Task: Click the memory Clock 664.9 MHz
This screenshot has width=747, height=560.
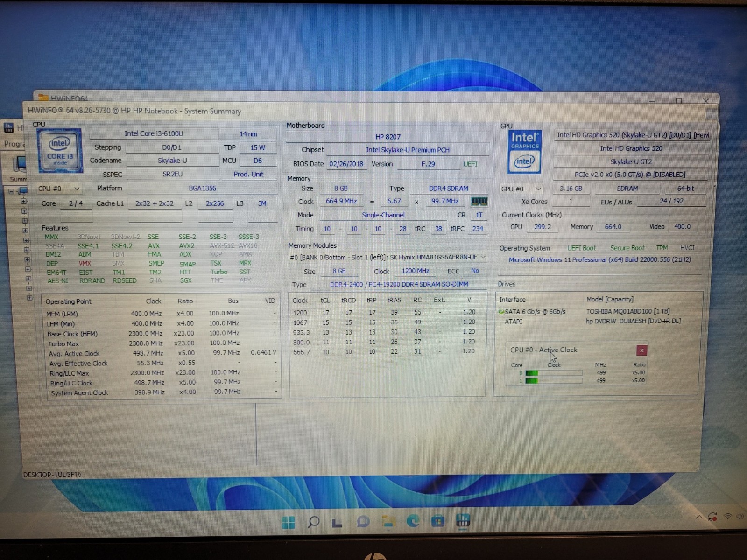Action: click(x=341, y=201)
